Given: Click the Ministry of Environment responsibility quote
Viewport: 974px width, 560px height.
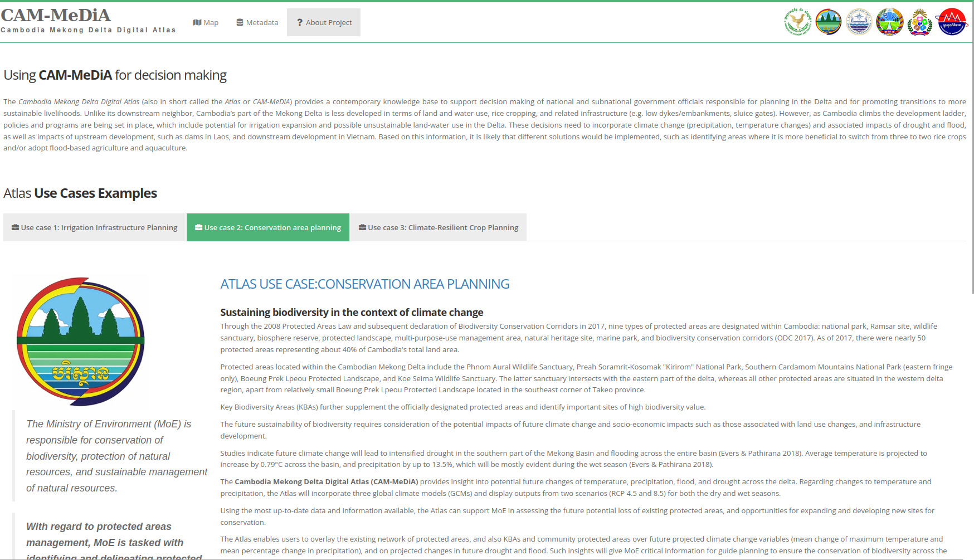Looking at the screenshot, I should [116, 456].
